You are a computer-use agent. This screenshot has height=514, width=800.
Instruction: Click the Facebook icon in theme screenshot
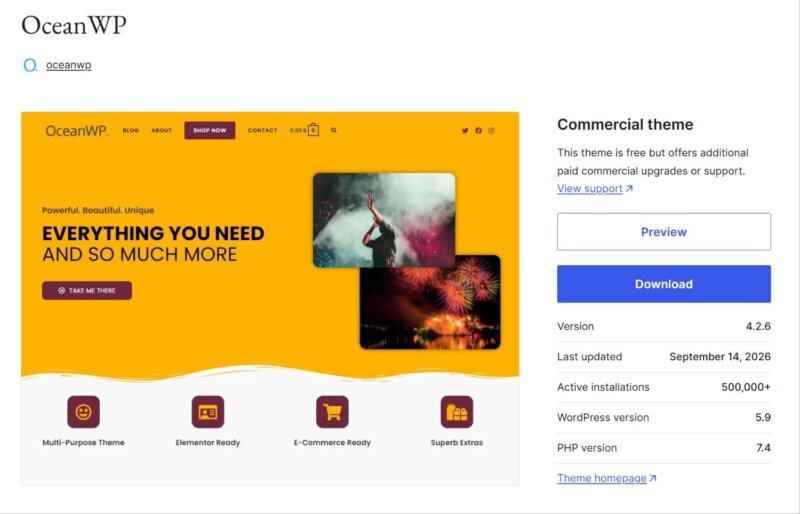click(x=478, y=131)
